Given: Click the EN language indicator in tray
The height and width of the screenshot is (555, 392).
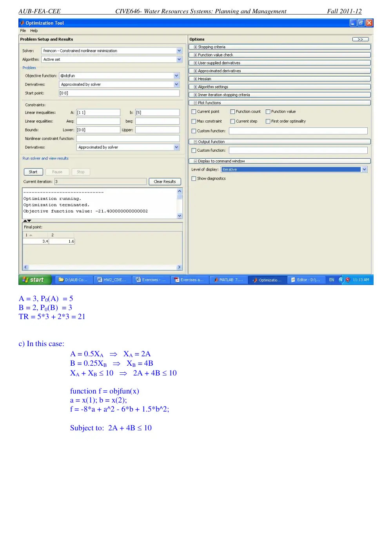Looking at the screenshot, I should pyautogui.click(x=332, y=280).
